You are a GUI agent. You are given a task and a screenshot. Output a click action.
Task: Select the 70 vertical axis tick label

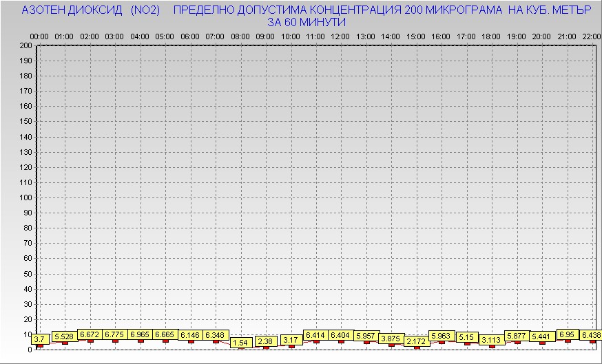pyautogui.click(x=28, y=243)
